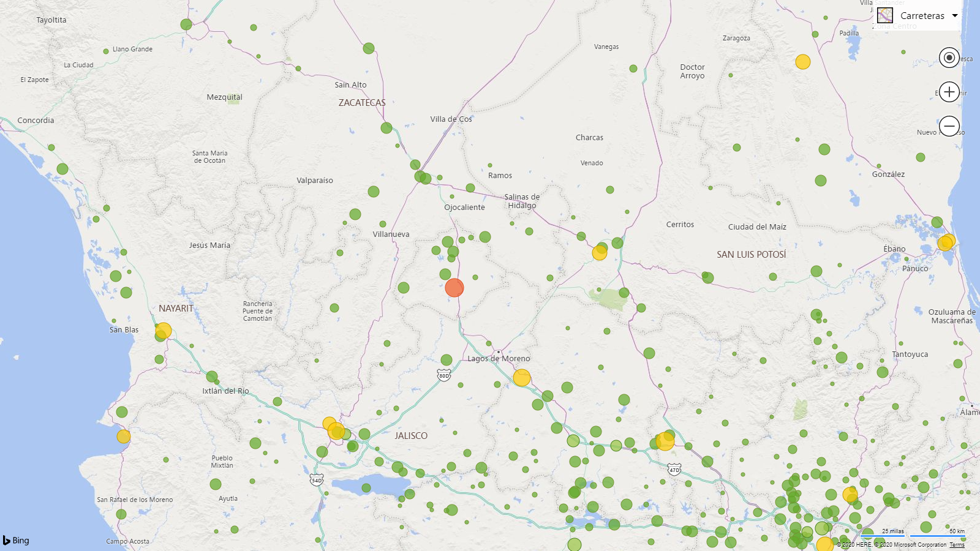Click the Pueblo Mixtlán label
Image resolution: width=980 pixels, height=551 pixels.
(x=222, y=462)
